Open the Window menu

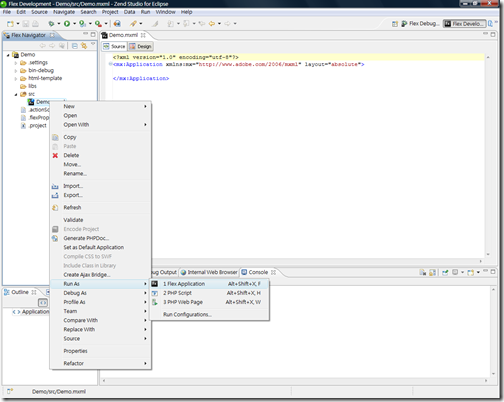coord(165,12)
